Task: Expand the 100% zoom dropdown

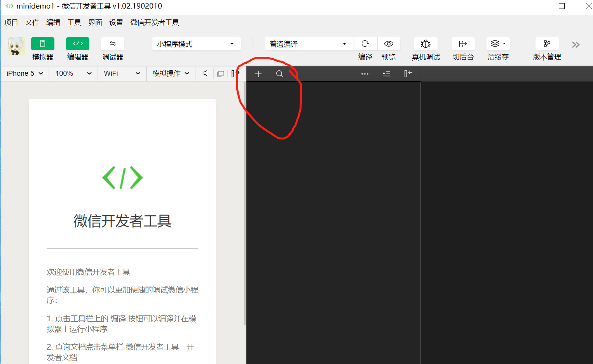Action: 73,73
